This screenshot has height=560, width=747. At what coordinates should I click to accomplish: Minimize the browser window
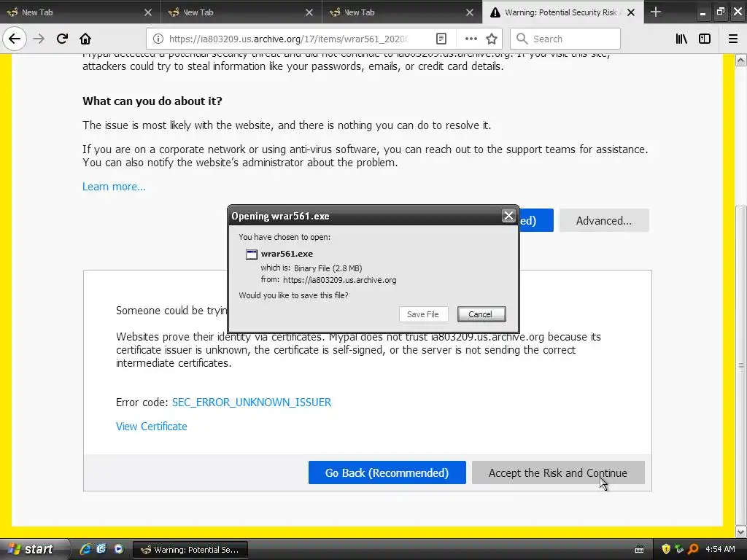[703, 13]
